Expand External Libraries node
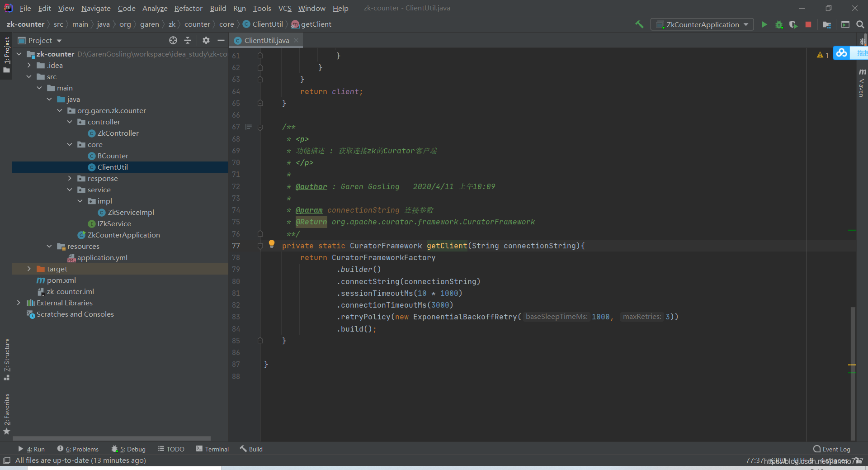868x470 pixels. coord(19,303)
